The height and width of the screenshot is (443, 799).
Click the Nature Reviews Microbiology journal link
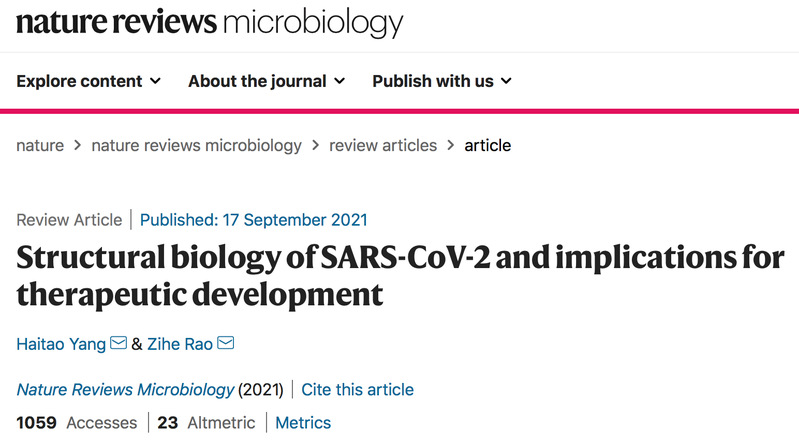125,389
